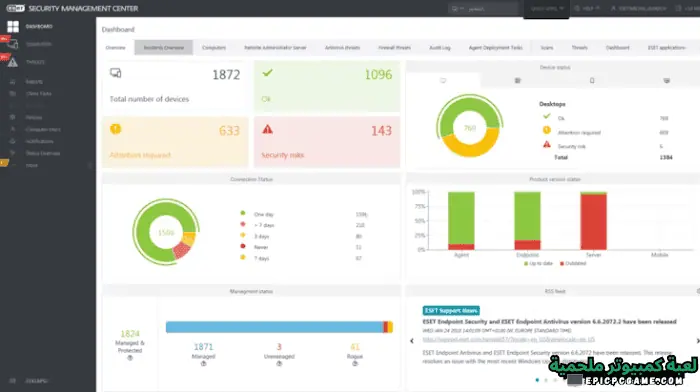700x392 pixels.
Task: Switch to the Audit Log tab
Action: (440, 47)
